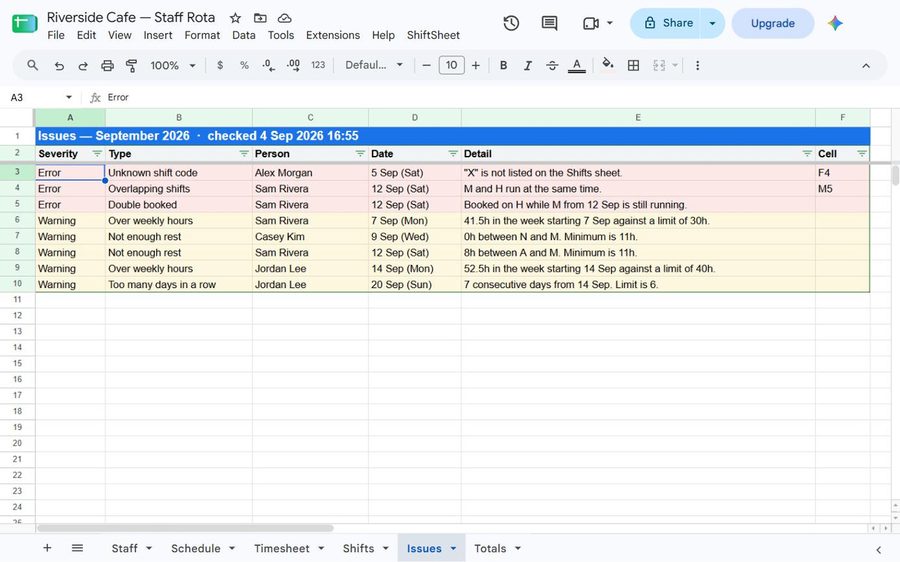Open the Severity column filter
This screenshot has width=900, height=562.
[x=97, y=154]
